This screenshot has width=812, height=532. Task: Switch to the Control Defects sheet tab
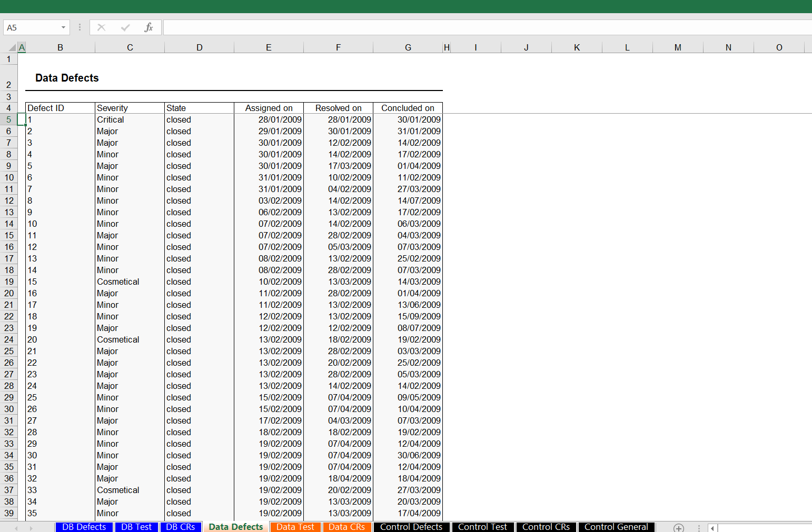(411, 527)
